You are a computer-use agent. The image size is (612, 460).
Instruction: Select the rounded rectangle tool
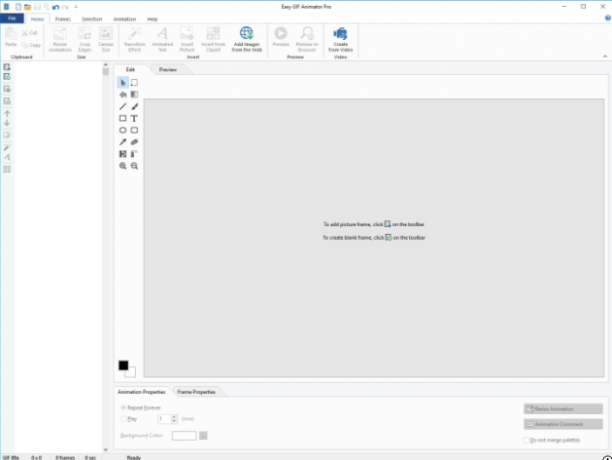(134, 130)
